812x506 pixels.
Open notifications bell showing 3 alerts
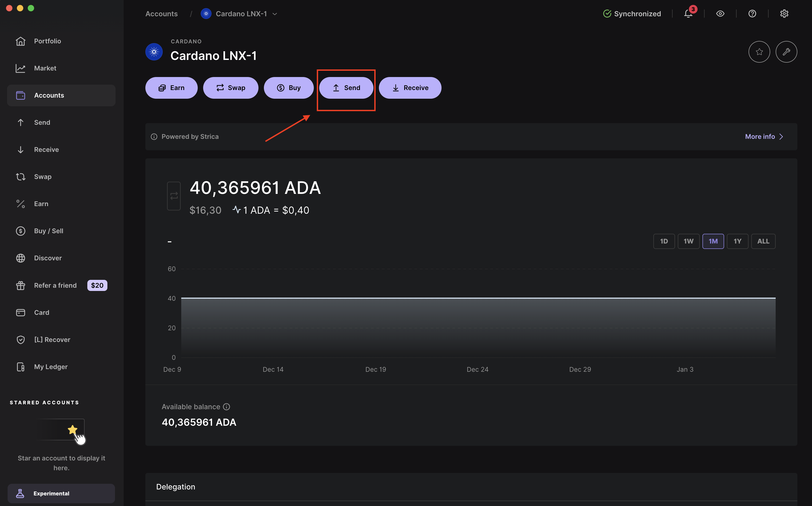pyautogui.click(x=688, y=14)
